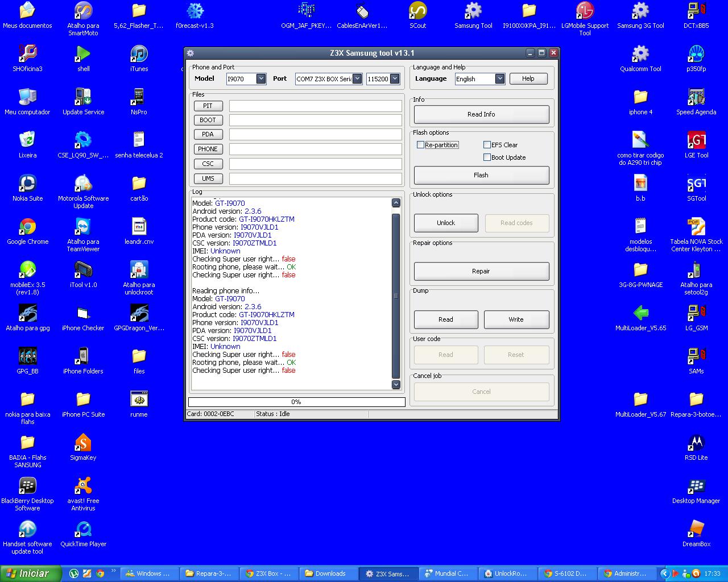Launch avast! Free Antivirus icon

(83, 494)
